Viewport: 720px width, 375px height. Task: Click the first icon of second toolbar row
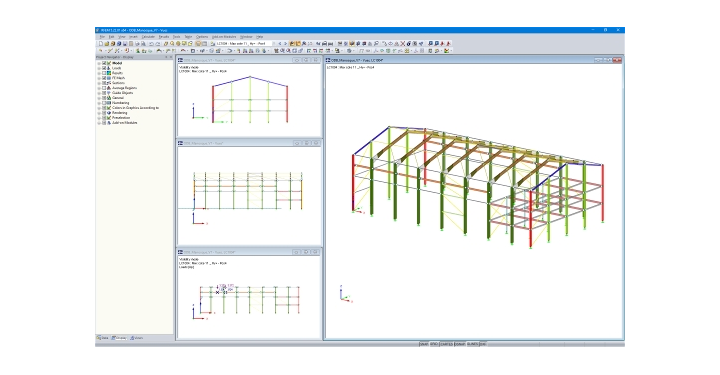click(100, 50)
